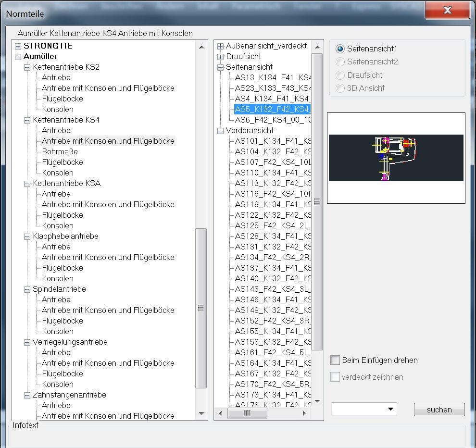Close the Normteile dialog
The image size is (476, 448).
[x=447, y=10]
